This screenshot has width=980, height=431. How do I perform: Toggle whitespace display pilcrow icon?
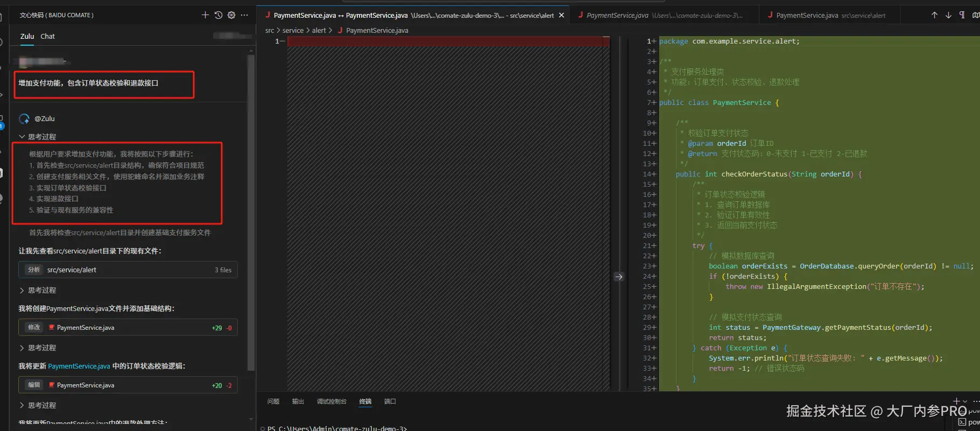click(962, 15)
